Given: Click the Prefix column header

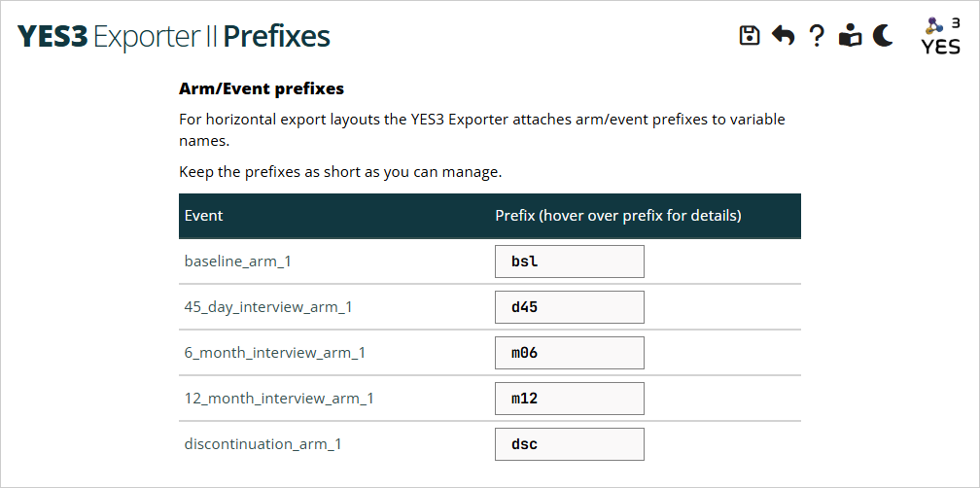Looking at the screenshot, I should click(618, 216).
